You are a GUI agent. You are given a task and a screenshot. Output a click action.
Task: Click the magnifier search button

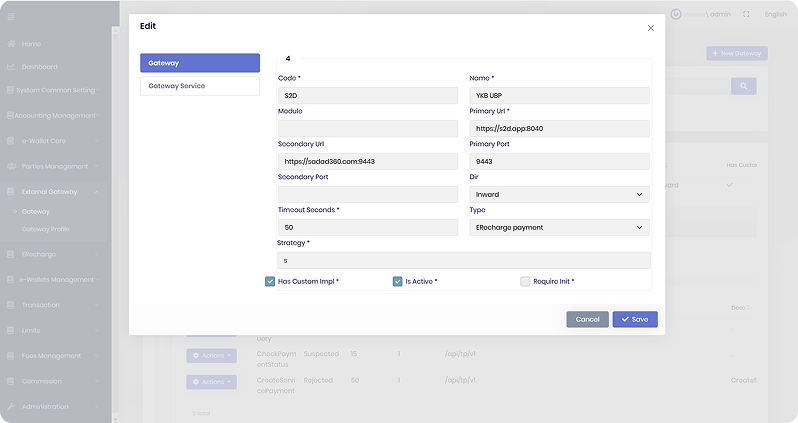point(743,87)
